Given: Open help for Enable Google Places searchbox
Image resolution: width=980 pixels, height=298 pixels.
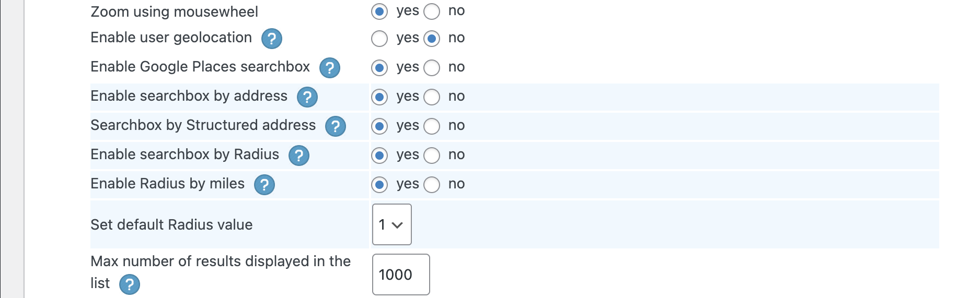Looking at the screenshot, I should coord(329,68).
